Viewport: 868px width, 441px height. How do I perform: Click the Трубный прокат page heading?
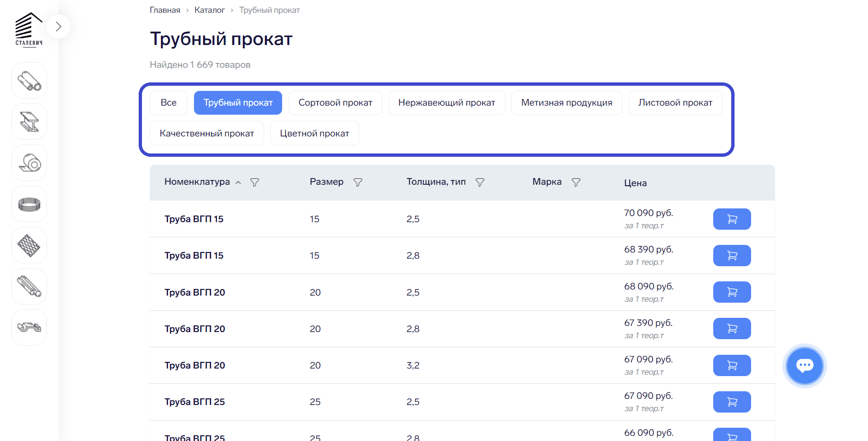click(221, 39)
